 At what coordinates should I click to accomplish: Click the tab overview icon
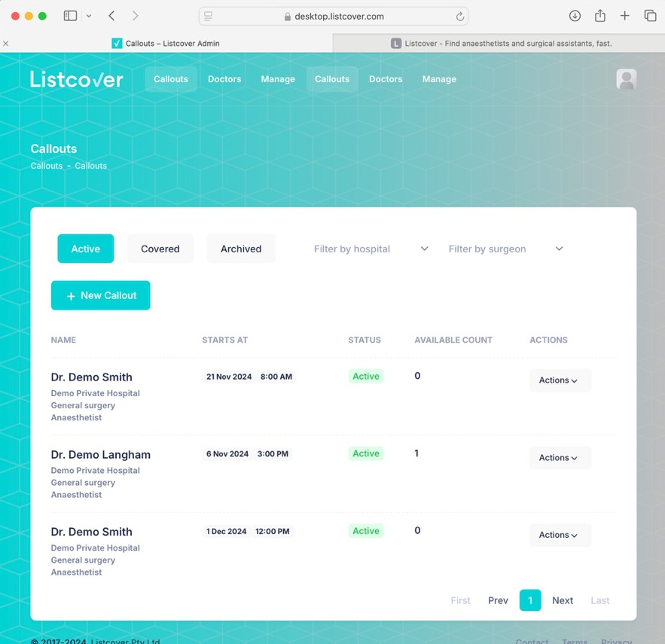[x=649, y=15]
